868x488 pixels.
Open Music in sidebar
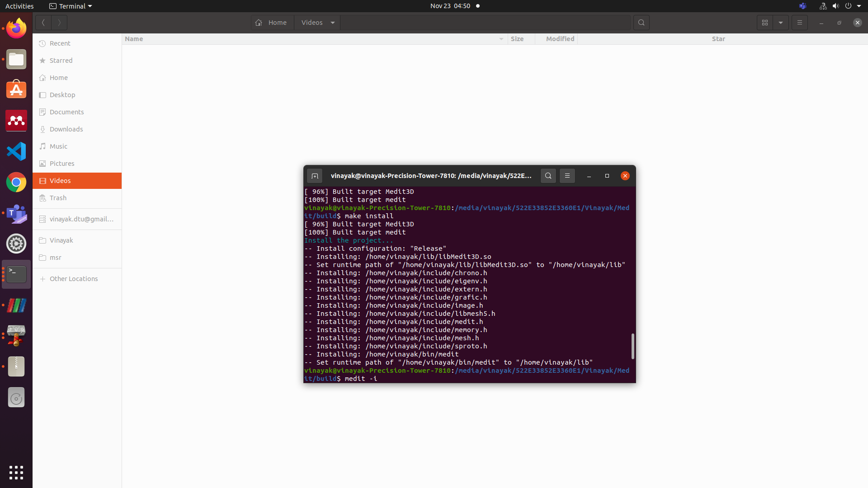click(77, 146)
